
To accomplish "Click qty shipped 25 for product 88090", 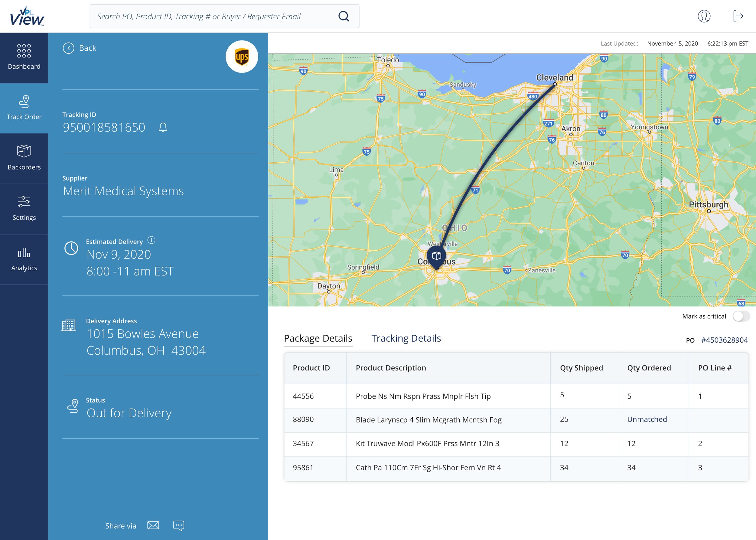I will [564, 420].
